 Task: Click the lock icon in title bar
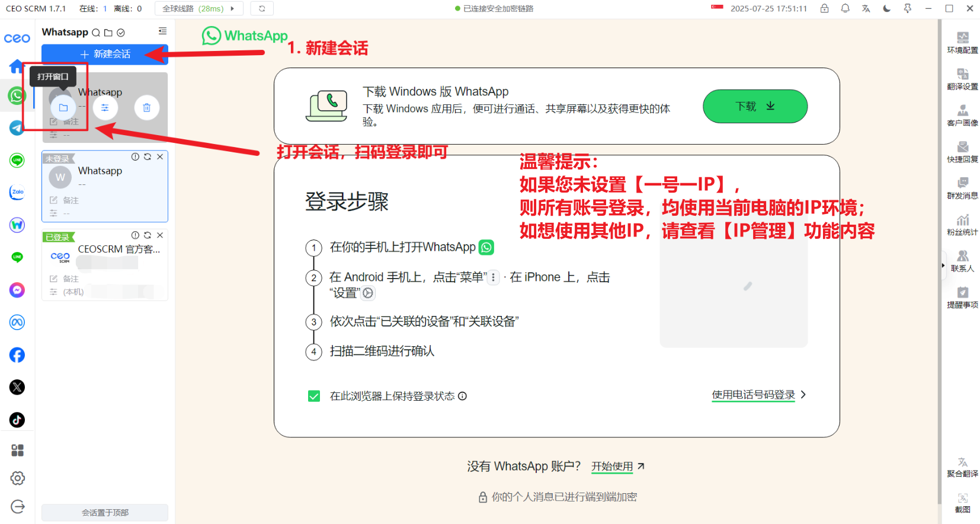(824, 8)
